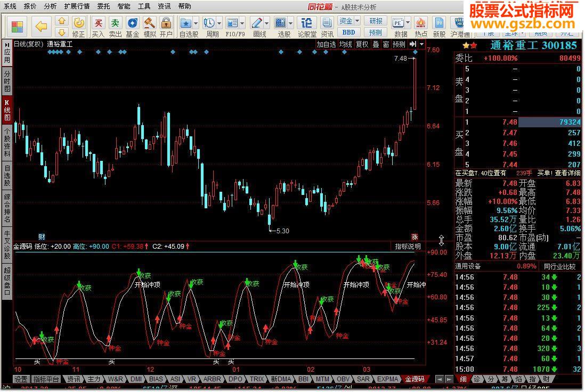
Task: Open the 基金 fund icon
Action: (x=133, y=23)
